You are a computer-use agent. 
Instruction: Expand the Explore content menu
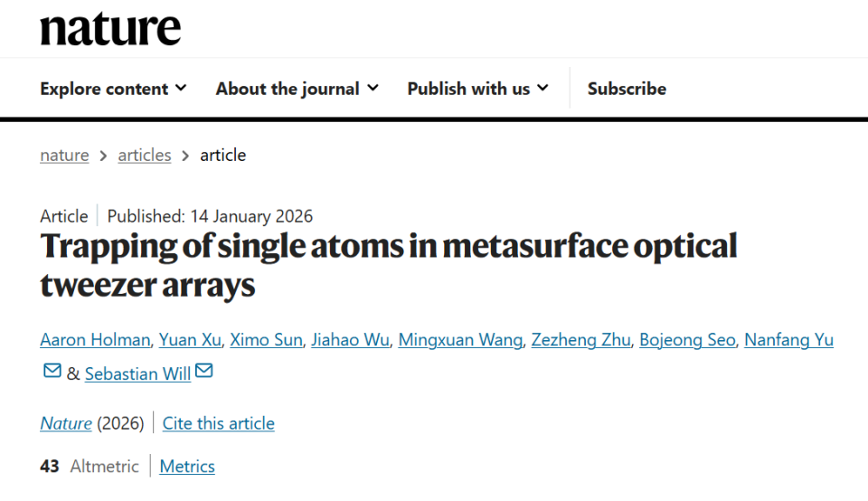tap(113, 89)
